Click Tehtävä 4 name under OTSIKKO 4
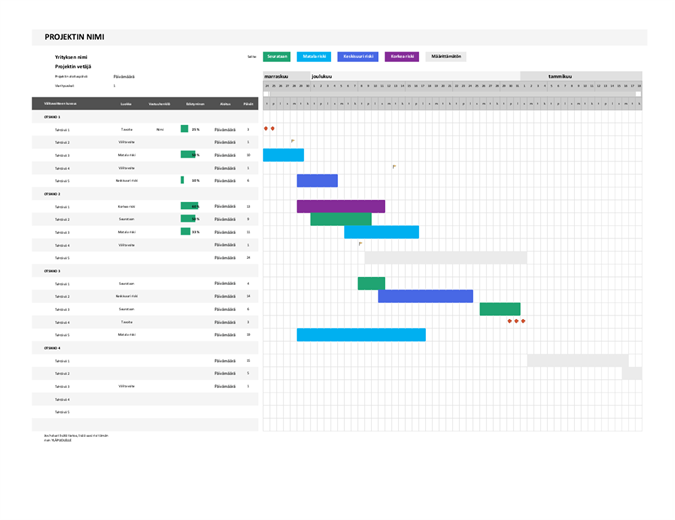The image size is (675, 520). 62,399
